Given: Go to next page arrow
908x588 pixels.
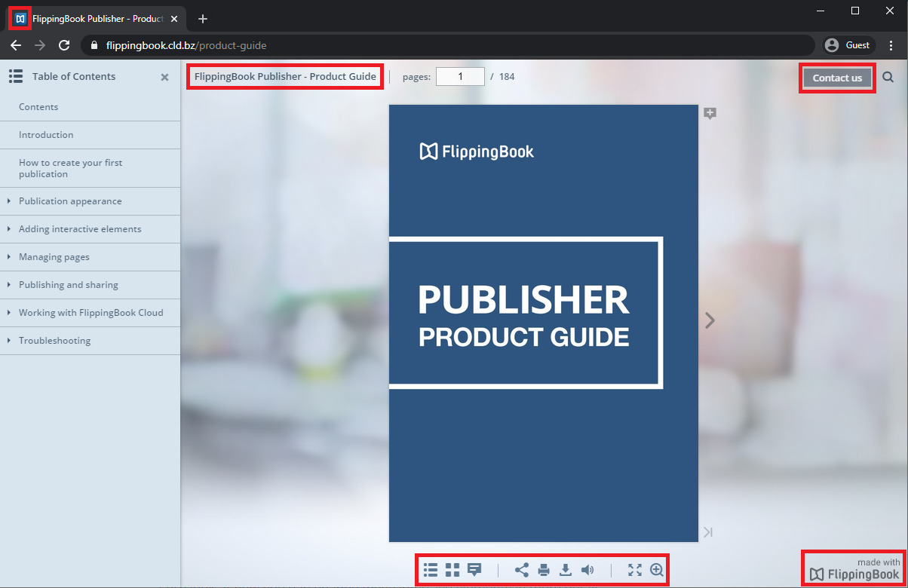Looking at the screenshot, I should coord(709,320).
